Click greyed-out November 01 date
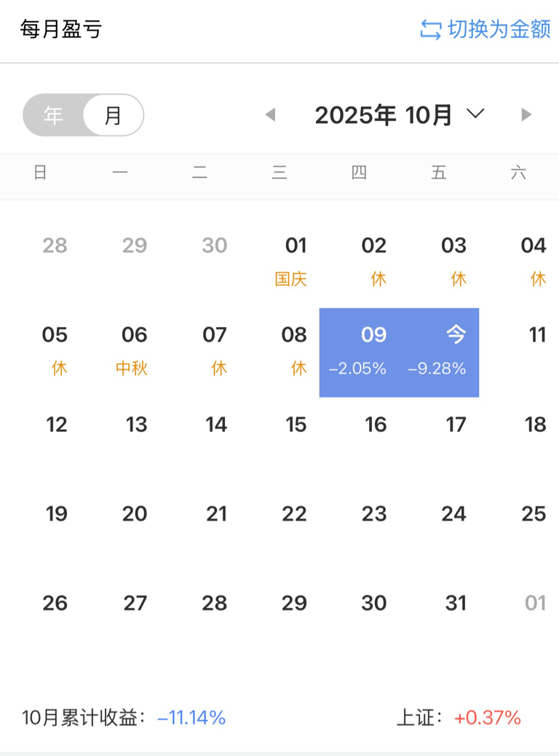Image resolution: width=559 pixels, height=756 pixels. [535, 603]
